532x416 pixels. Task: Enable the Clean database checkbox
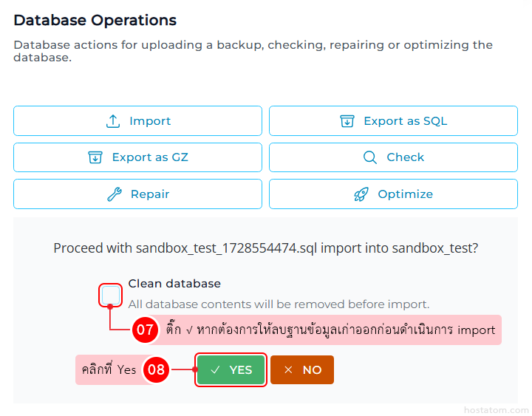(x=111, y=296)
